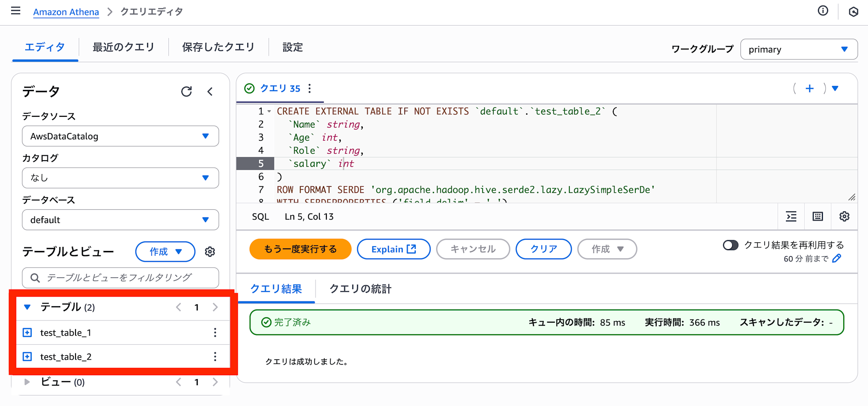Open editor preferences gear icon
Image resolution: width=868 pixels, height=406 pixels.
click(844, 216)
